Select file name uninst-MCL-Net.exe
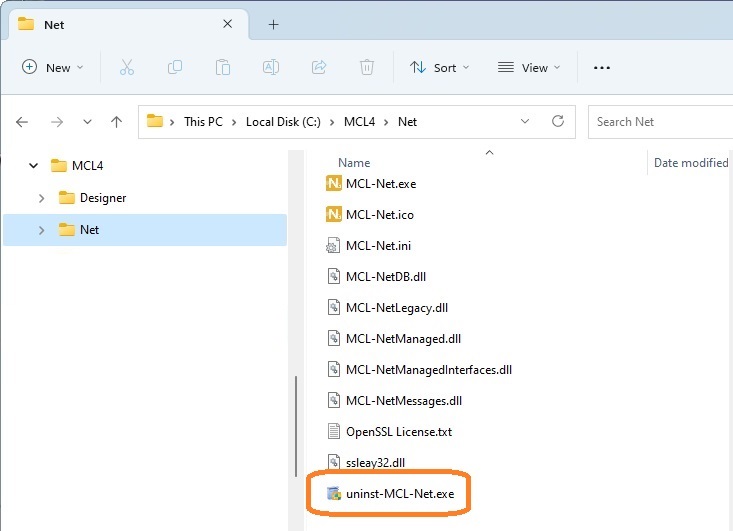The height and width of the screenshot is (531, 733). [400, 494]
